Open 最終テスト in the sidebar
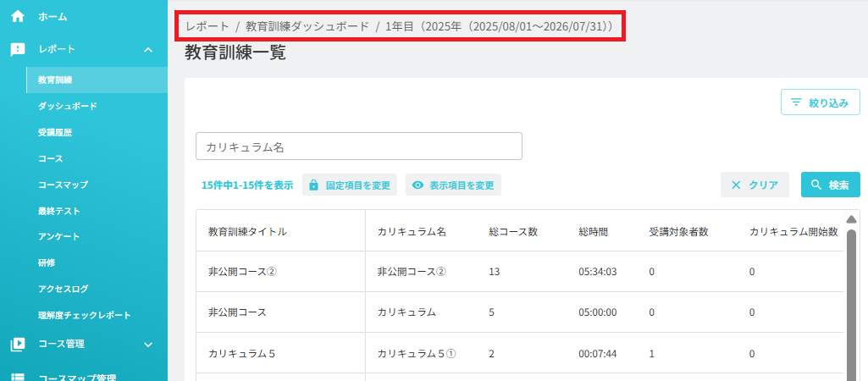This screenshot has height=381, width=868. [x=58, y=211]
